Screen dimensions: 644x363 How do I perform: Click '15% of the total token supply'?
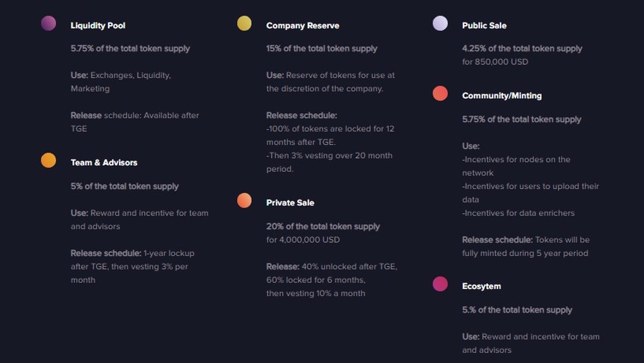(321, 48)
